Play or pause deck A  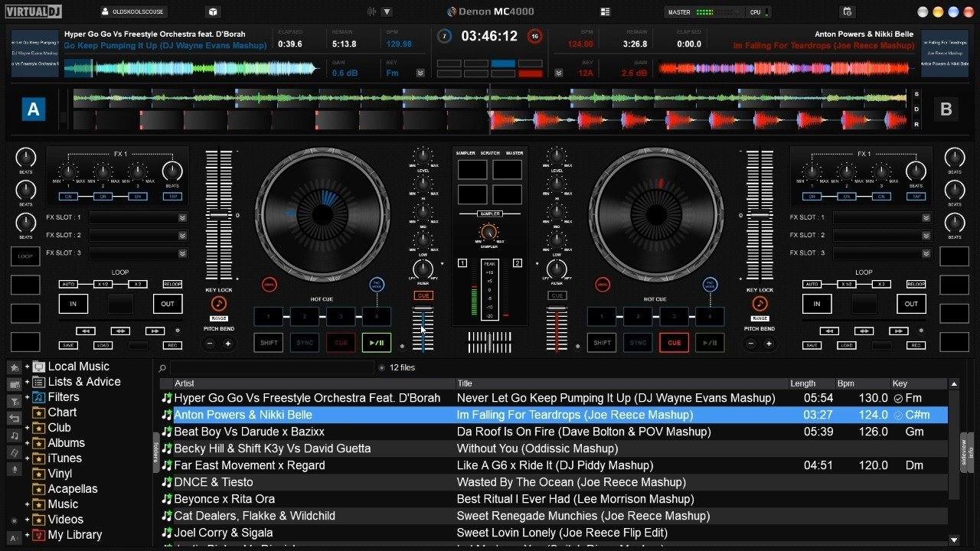pyautogui.click(x=377, y=343)
